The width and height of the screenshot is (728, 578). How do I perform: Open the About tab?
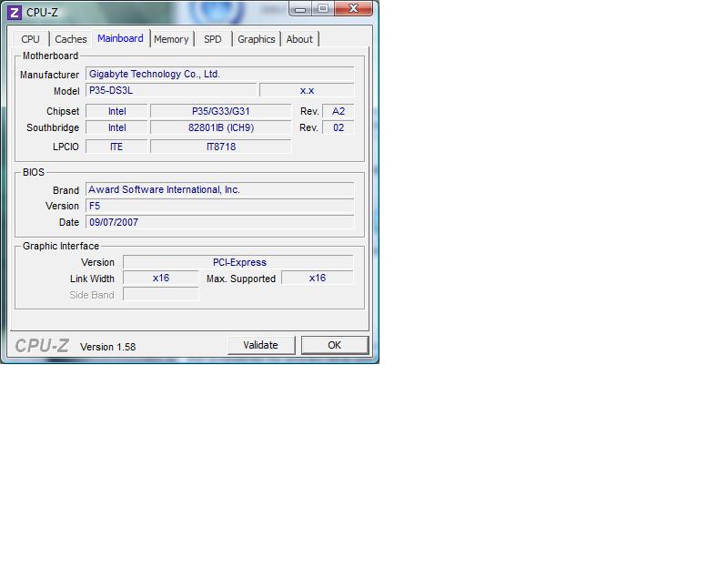(x=299, y=39)
